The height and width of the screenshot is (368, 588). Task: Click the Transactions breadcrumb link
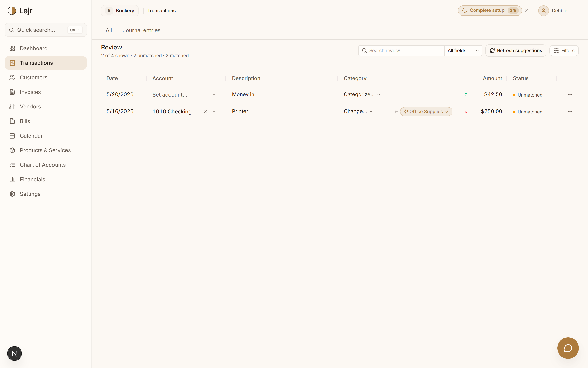[161, 11]
